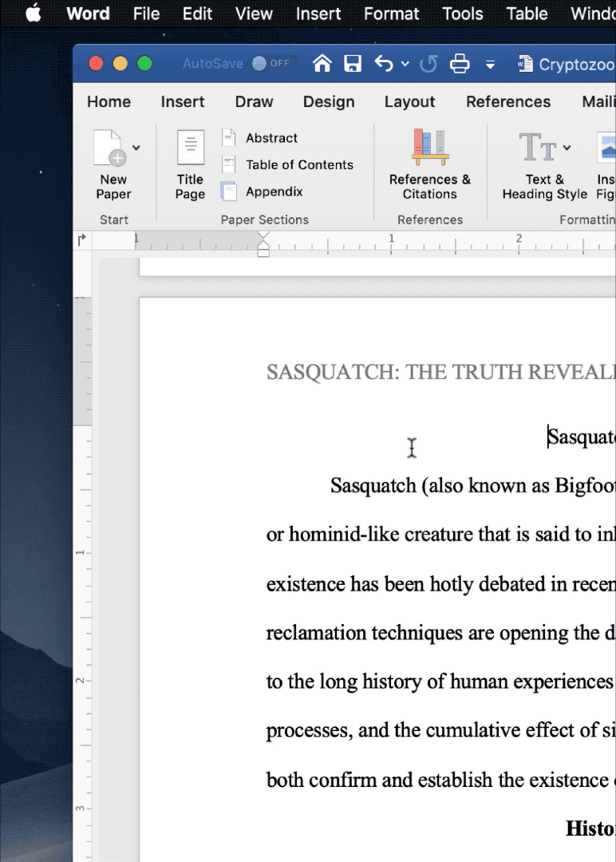Image resolution: width=616 pixels, height=862 pixels.
Task: Open References & Citations
Action: (429, 164)
